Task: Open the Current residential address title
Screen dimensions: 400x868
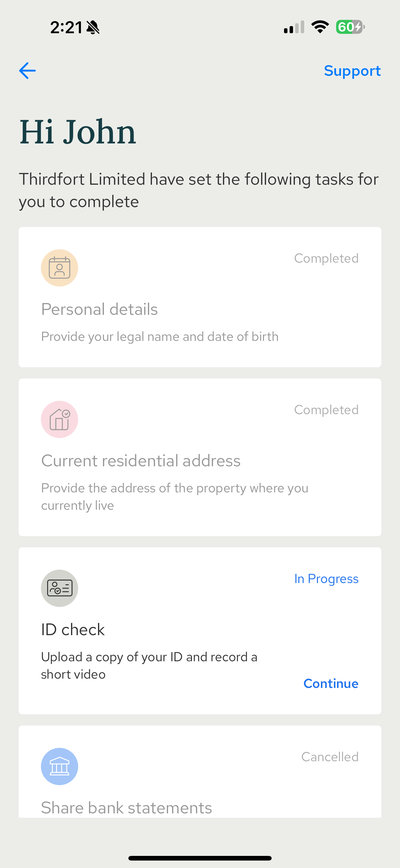Action: 141,460
